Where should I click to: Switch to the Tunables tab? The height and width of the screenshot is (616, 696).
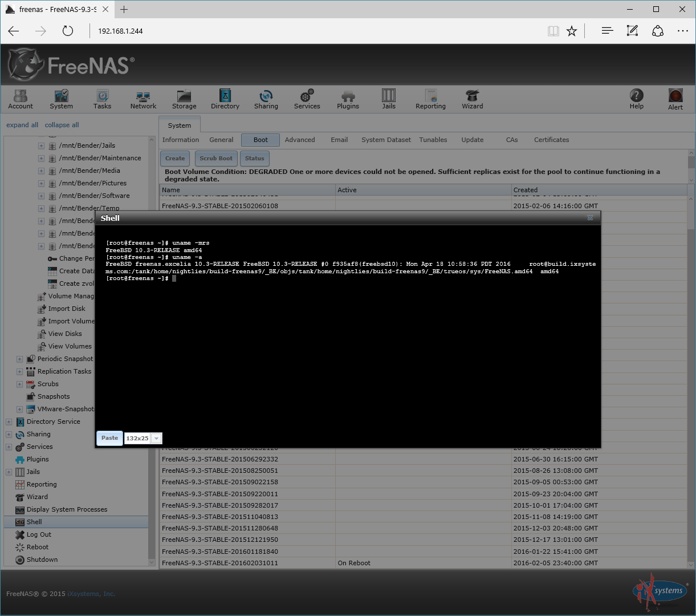click(433, 140)
